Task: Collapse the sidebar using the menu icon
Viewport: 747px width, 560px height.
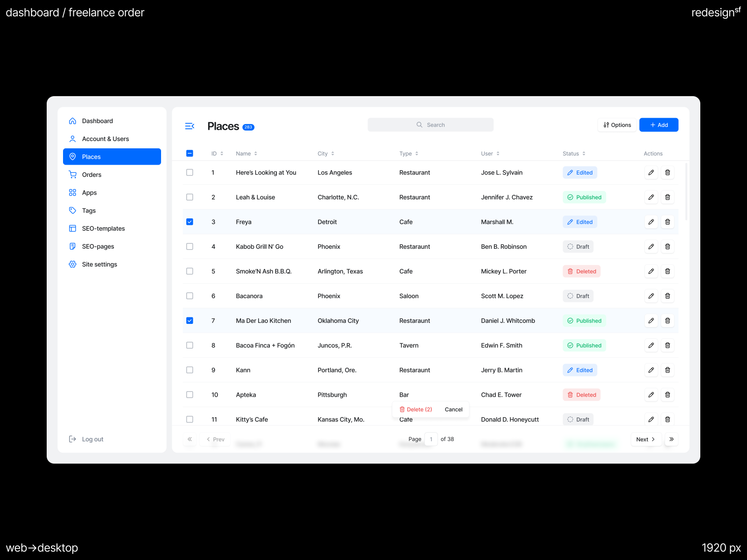Action: coord(190,126)
